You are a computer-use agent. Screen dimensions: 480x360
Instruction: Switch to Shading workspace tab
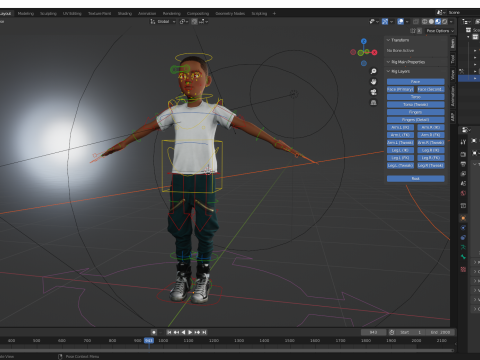point(125,13)
